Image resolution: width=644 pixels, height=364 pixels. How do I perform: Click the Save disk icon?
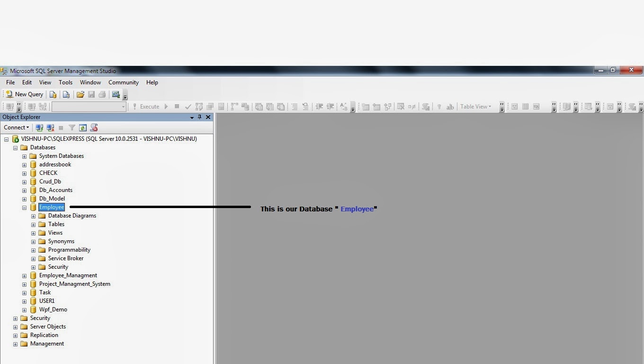click(x=91, y=94)
